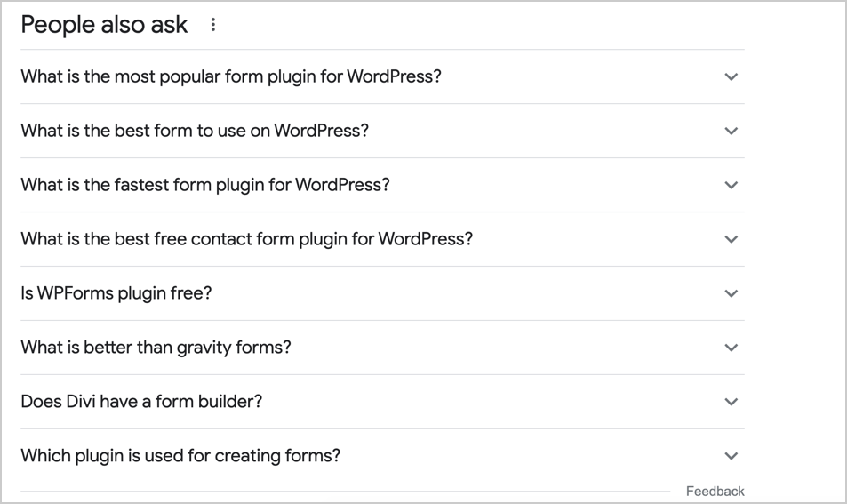
Task: Expand chevron for Which plugin creates forms
Action: [731, 456]
